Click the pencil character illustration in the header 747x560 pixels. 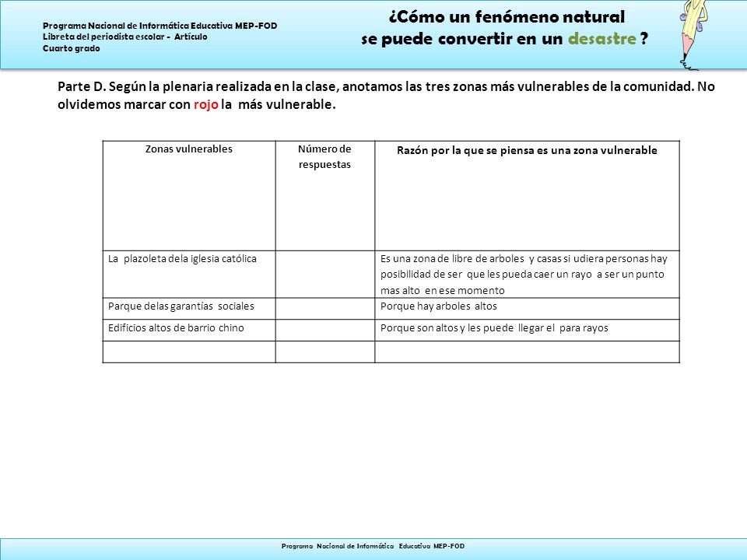tap(691, 34)
